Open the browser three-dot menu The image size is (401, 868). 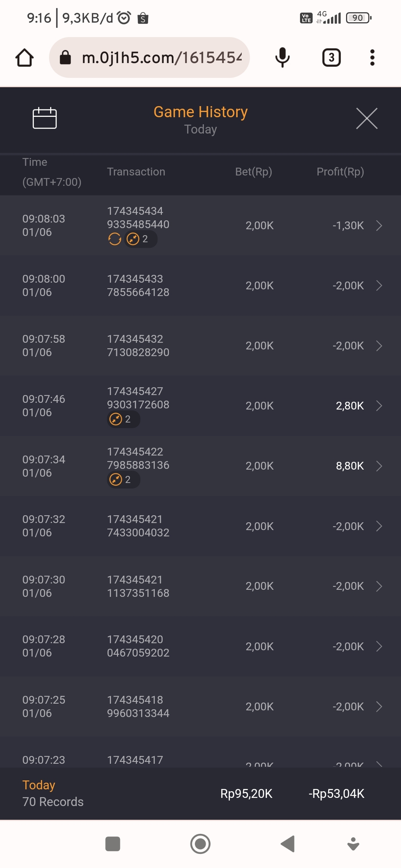372,58
